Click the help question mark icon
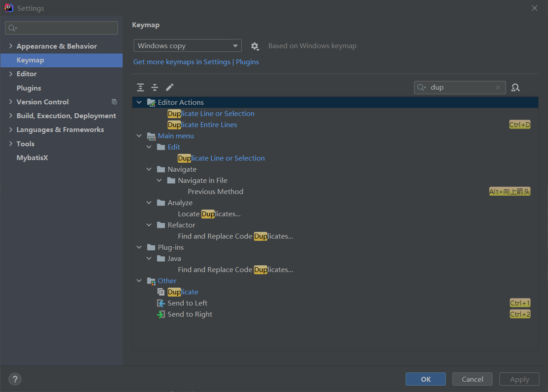Screen dimensions: 548x392 (15, 379)
